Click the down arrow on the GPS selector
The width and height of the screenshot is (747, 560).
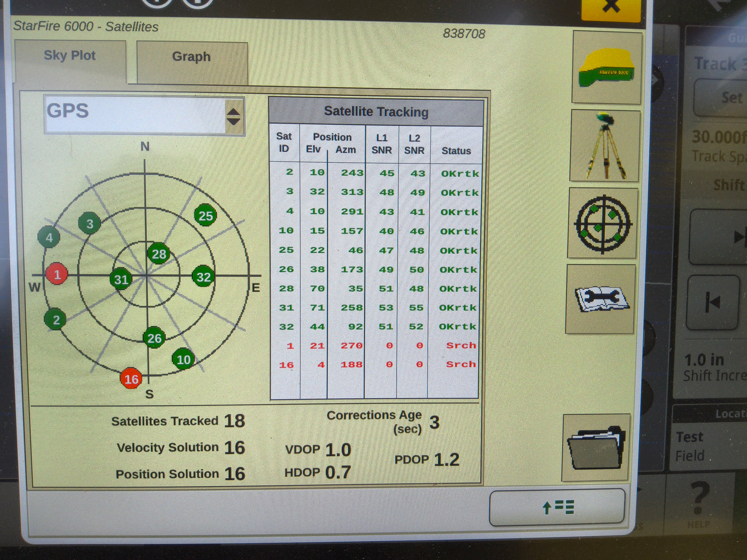coord(234,122)
